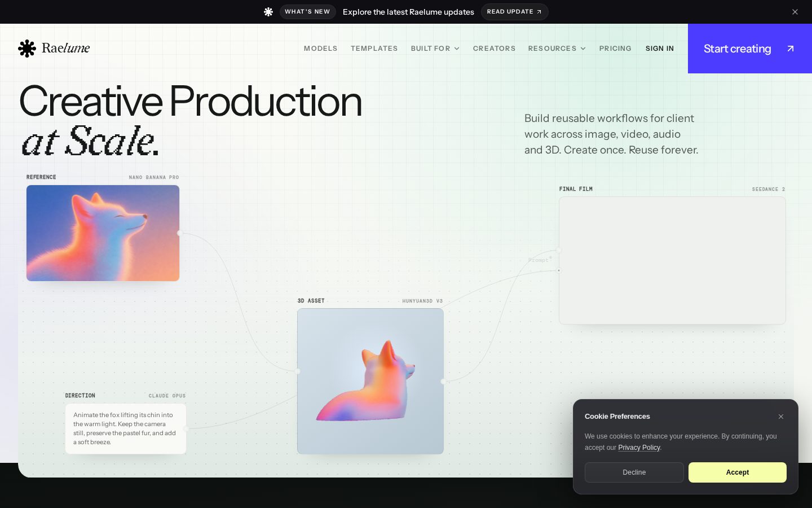The image size is (812, 508).
Task: Click the 'FINAL FILM' node title
Action: click(x=576, y=189)
